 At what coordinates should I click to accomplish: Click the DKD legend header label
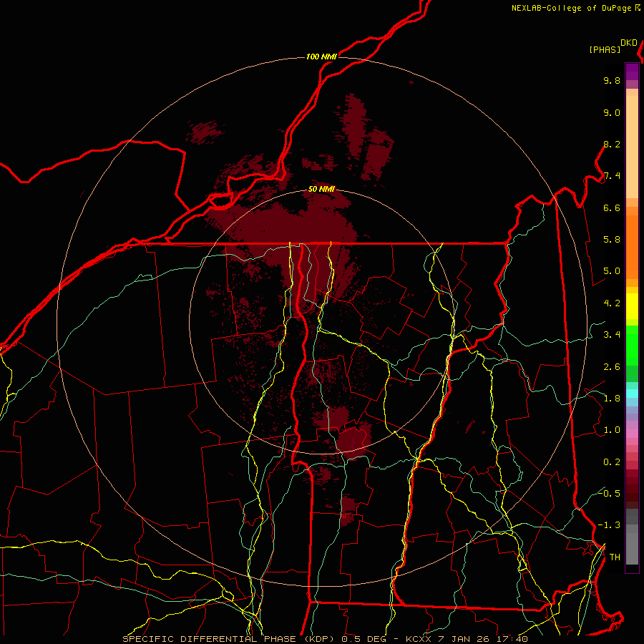click(629, 43)
